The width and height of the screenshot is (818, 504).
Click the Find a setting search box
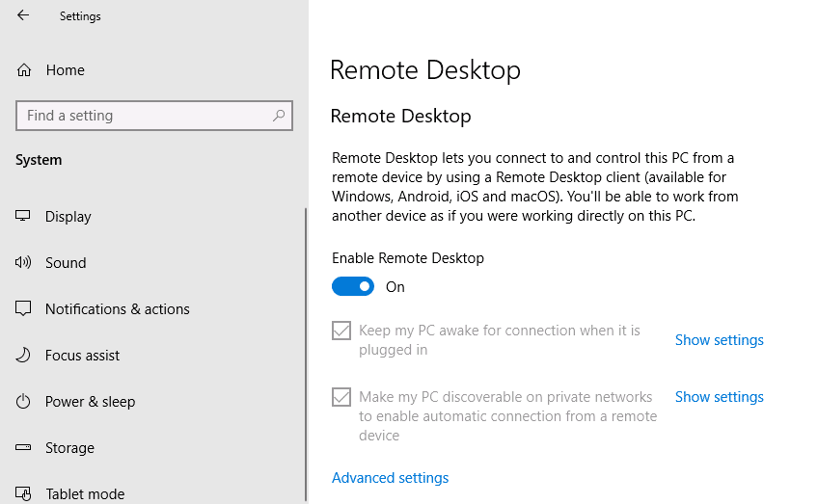click(145, 116)
